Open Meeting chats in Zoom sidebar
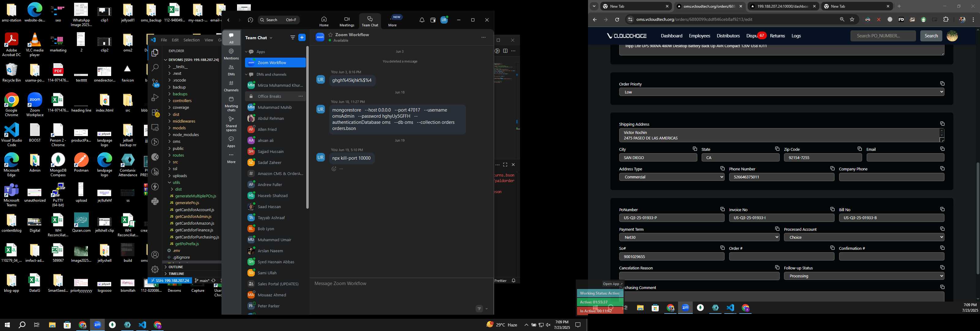Screen dimensions: 980x331 click(x=231, y=104)
